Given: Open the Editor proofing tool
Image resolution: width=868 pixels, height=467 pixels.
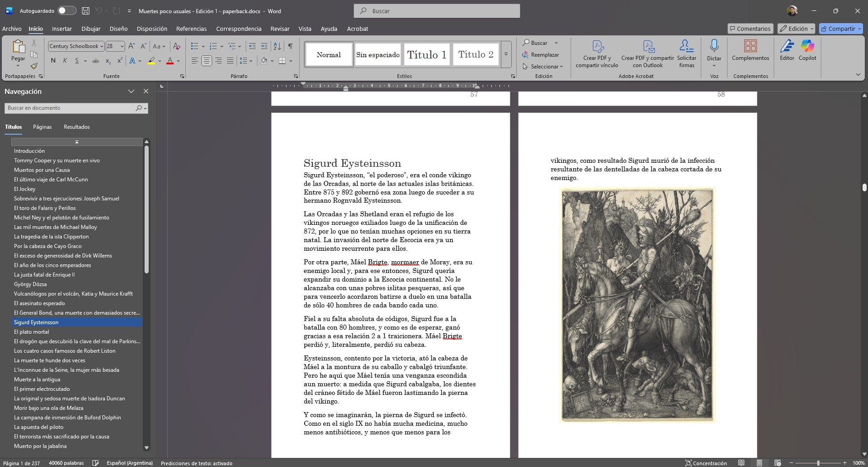Looking at the screenshot, I should pyautogui.click(x=787, y=50).
